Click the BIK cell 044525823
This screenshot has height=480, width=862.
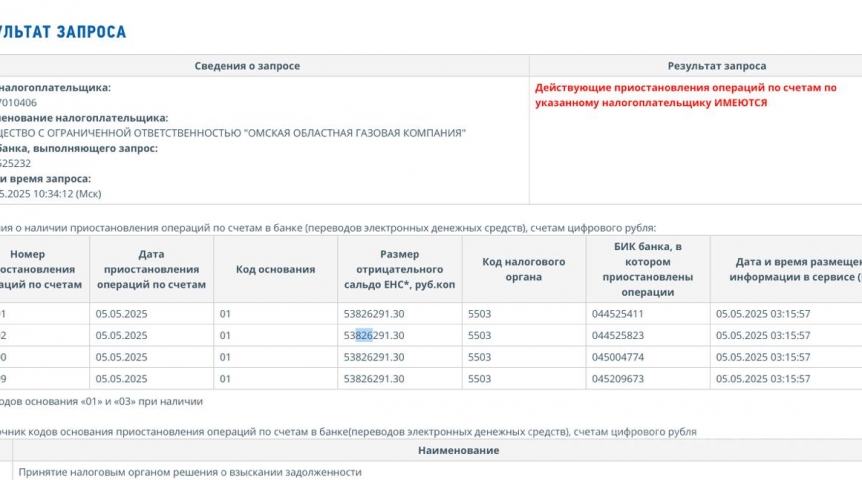pos(617,336)
